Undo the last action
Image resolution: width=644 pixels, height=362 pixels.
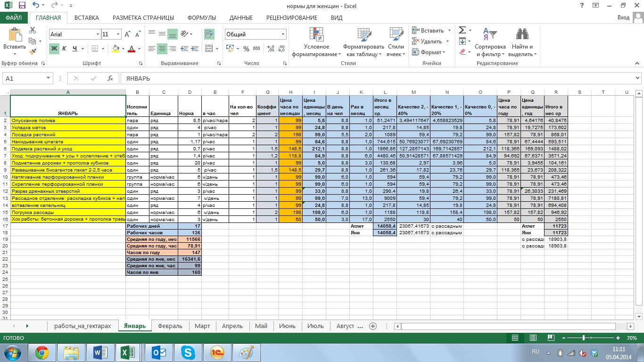pyautogui.click(x=36, y=6)
